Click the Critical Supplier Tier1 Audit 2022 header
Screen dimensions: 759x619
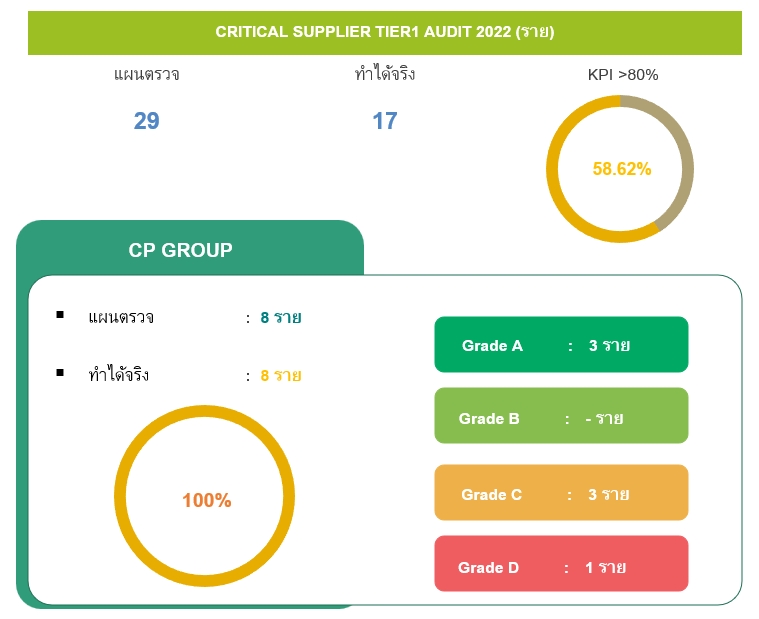pos(385,32)
